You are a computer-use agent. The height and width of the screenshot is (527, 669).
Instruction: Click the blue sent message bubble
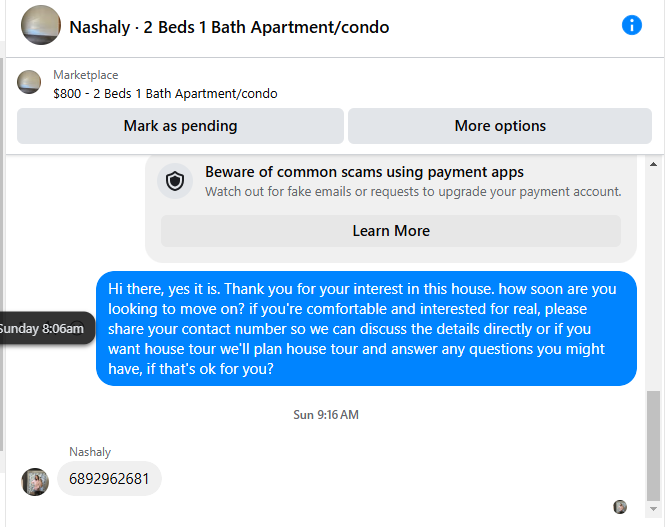point(366,329)
